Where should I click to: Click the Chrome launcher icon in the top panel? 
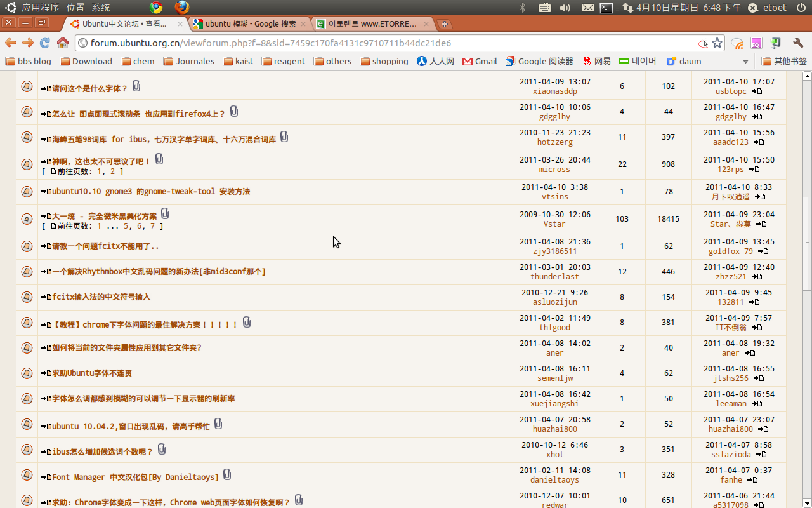tap(156, 8)
